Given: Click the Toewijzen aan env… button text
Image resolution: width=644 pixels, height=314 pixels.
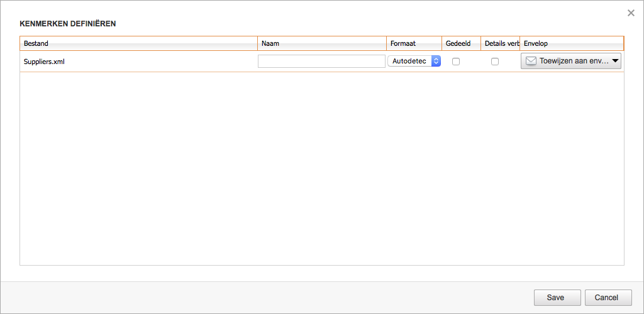Looking at the screenshot, I should [574, 61].
